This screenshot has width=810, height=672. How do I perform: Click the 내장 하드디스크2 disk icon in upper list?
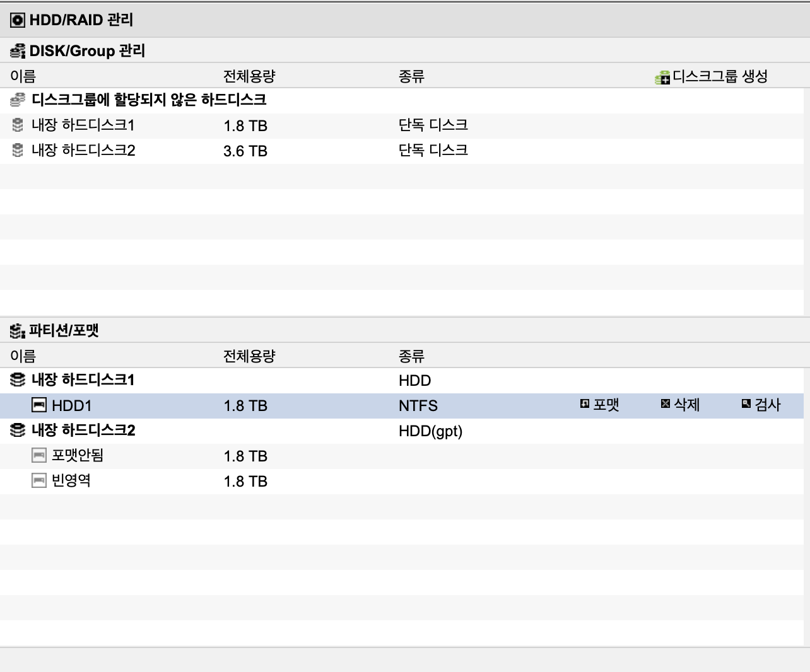tap(18, 150)
